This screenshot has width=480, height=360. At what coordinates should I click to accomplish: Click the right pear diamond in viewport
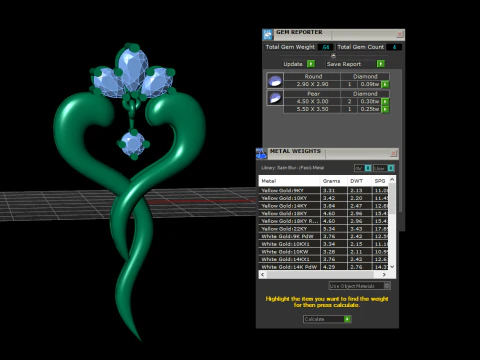(157, 82)
